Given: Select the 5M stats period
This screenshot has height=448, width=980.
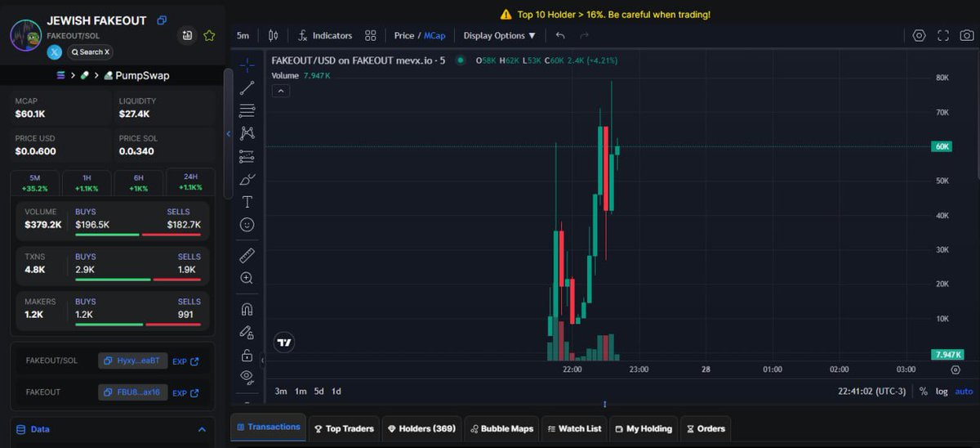Looking at the screenshot, I should pos(34,182).
